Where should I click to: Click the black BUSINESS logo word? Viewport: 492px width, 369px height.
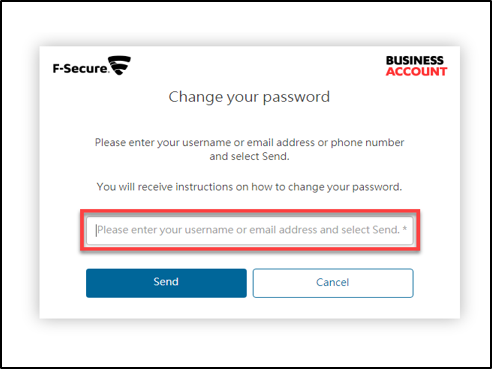click(x=415, y=60)
